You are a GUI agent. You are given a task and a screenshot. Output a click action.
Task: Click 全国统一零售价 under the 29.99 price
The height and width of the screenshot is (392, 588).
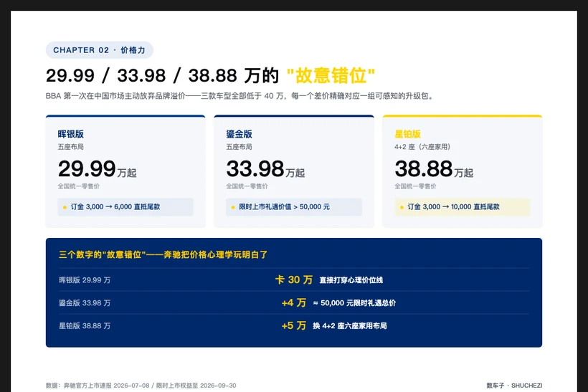pyautogui.click(x=78, y=186)
